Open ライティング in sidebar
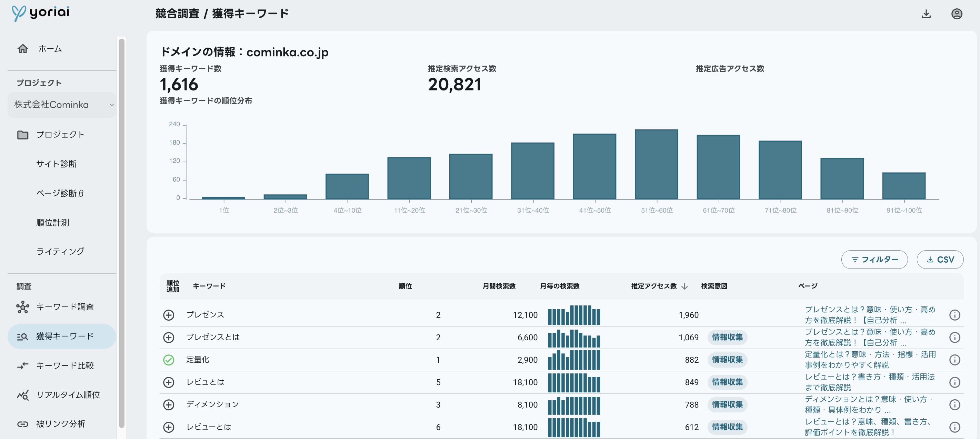The height and width of the screenshot is (439, 980). point(60,252)
